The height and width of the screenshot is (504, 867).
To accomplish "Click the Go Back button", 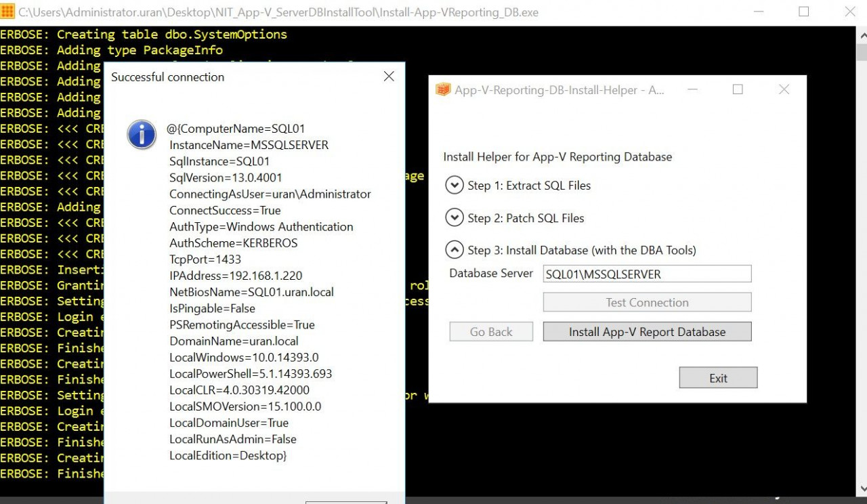I will click(x=491, y=331).
